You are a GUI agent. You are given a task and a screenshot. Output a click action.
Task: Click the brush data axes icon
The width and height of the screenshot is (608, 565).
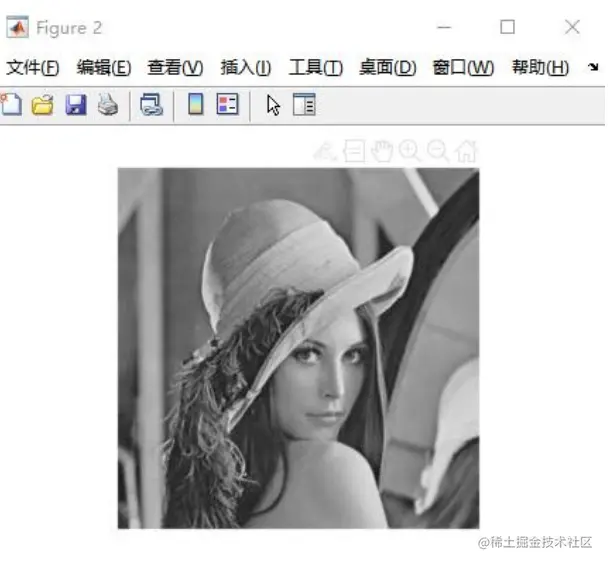tap(324, 151)
